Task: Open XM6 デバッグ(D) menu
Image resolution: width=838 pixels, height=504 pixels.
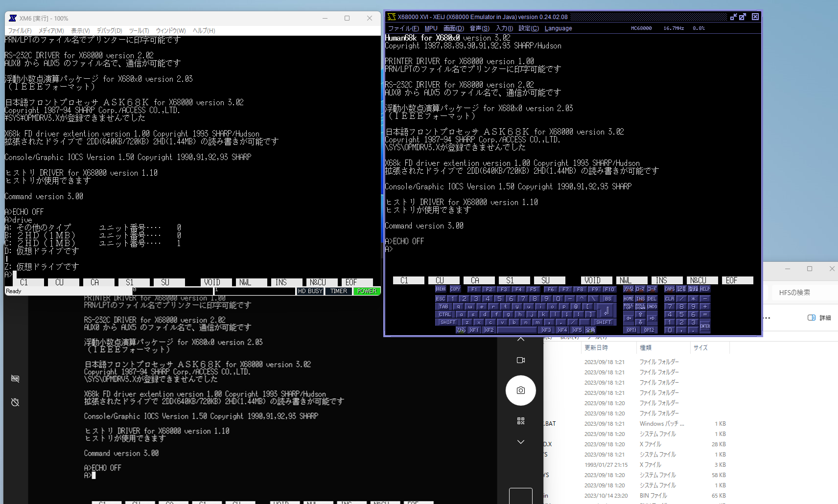Action: [109, 30]
